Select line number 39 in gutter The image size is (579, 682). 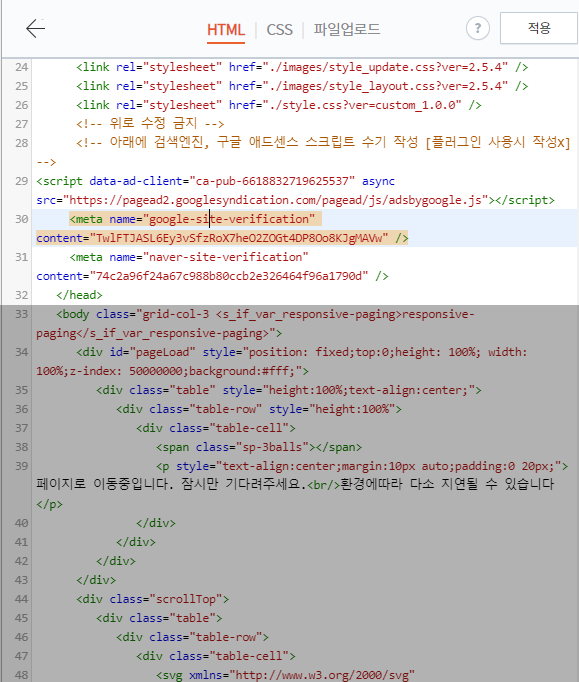pos(21,466)
